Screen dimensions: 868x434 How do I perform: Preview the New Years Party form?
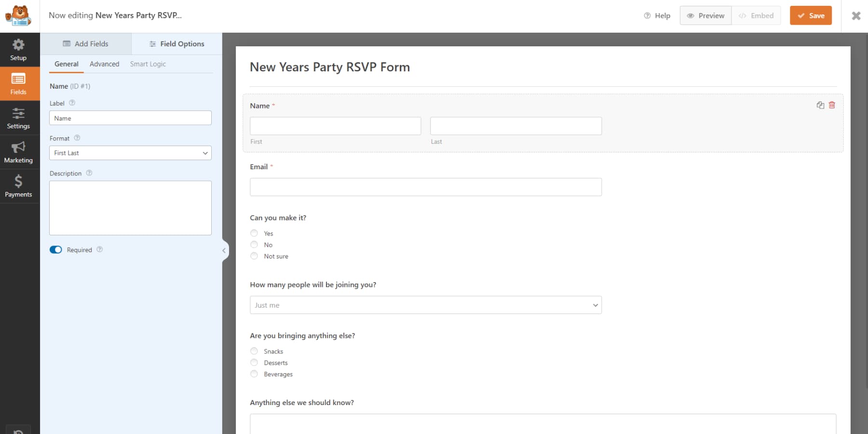pos(705,15)
